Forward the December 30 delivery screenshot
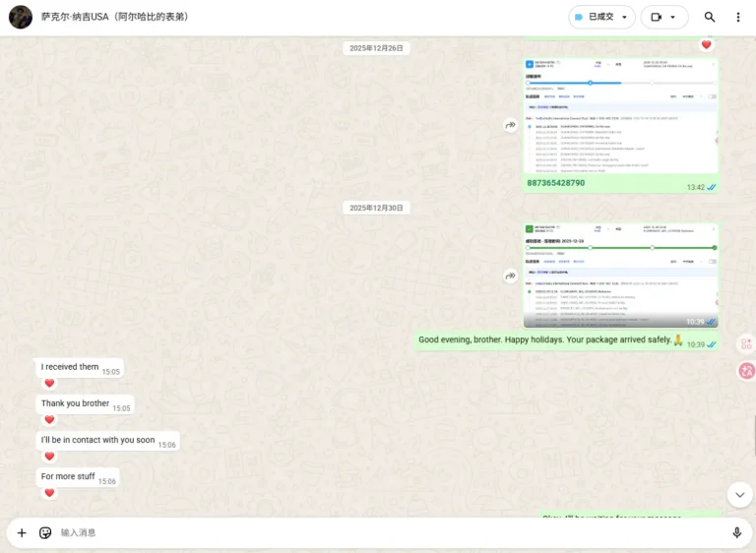Viewport: 756px width, 553px height. pos(511,276)
